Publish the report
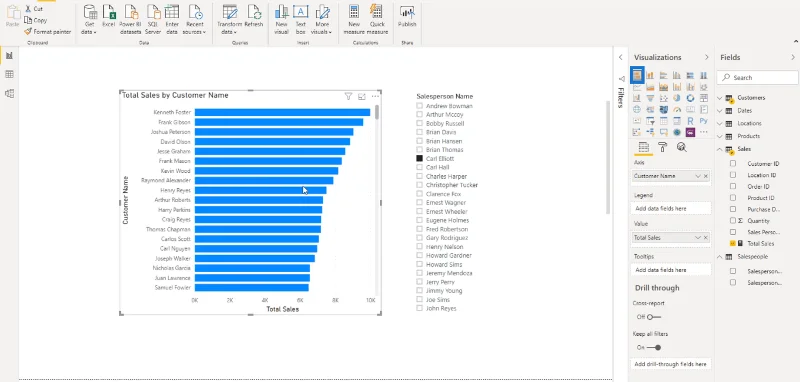 click(x=407, y=16)
